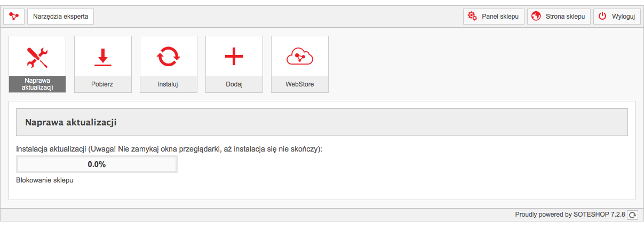Log out with Wyloguj button
644x238 pixels.
click(617, 16)
